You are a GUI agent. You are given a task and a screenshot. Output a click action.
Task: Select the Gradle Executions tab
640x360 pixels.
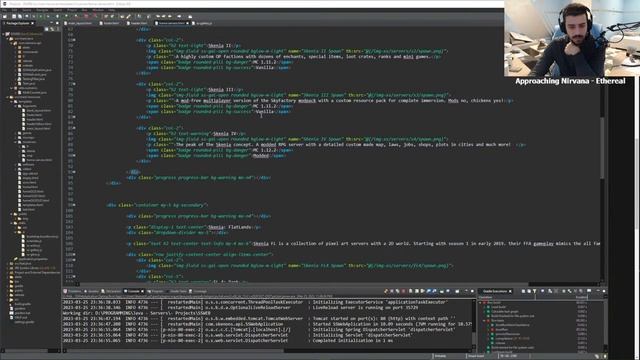tap(494, 291)
